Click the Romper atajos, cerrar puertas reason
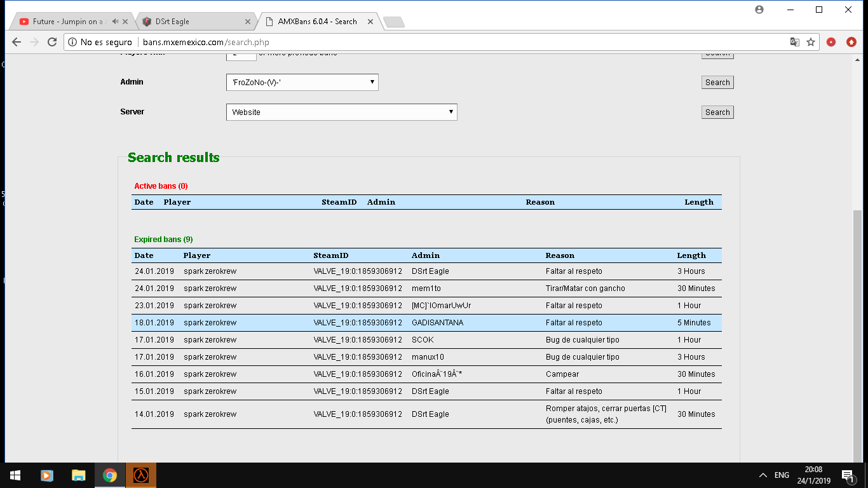The height and width of the screenshot is (488, 868). [x=606, y=414]
